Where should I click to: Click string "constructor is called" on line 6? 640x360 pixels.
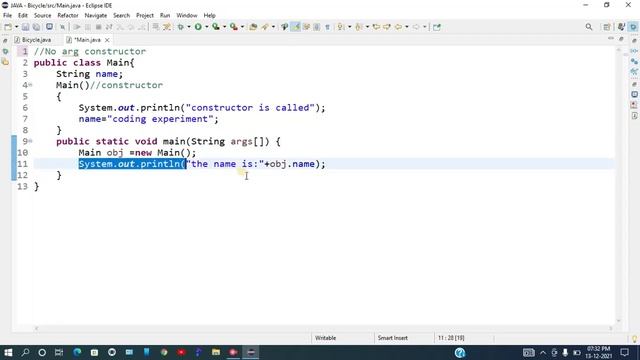click(x=250, y=108)
